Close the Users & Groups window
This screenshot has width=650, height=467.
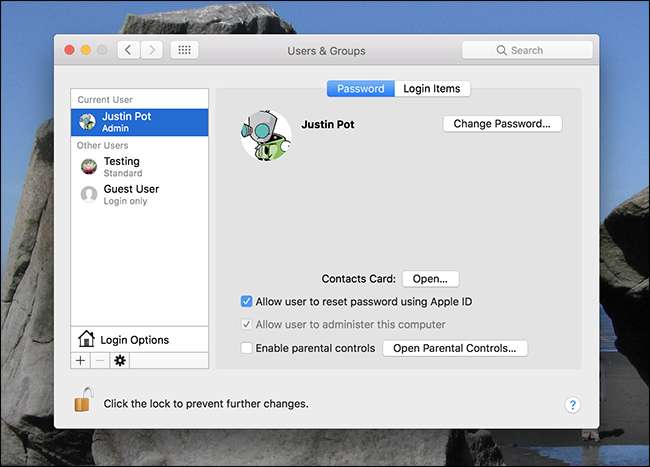70,50
